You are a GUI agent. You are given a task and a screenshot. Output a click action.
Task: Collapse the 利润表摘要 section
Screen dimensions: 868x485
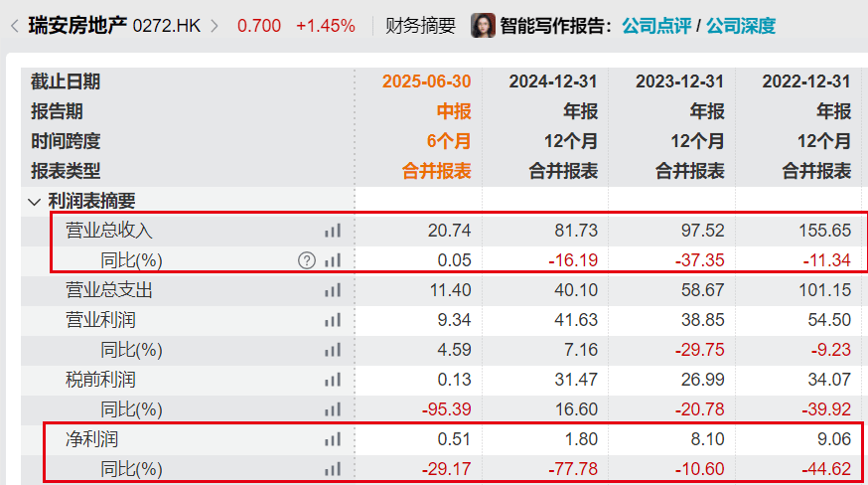click(x=36, y=201)
